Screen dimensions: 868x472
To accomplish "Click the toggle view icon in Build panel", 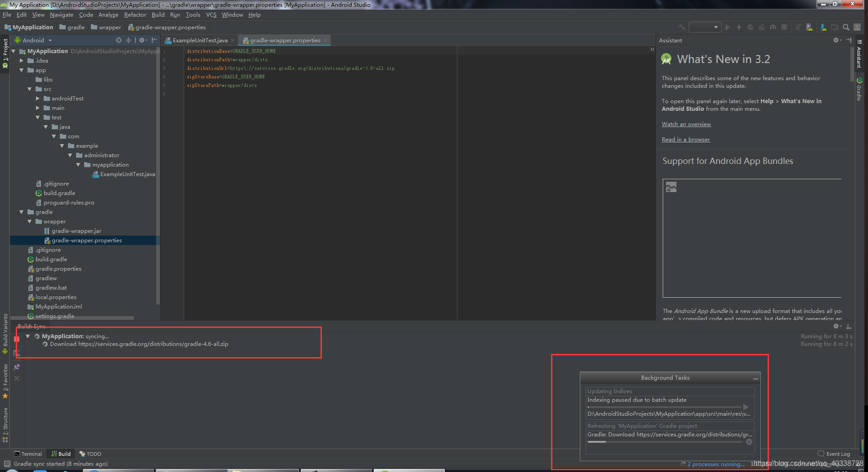I will click(17, 353).
